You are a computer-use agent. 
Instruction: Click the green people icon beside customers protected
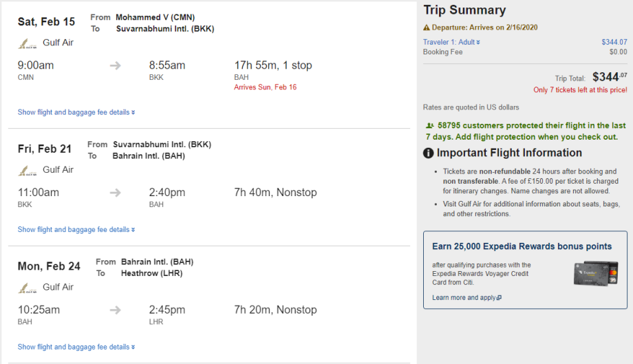pos(430,126)
